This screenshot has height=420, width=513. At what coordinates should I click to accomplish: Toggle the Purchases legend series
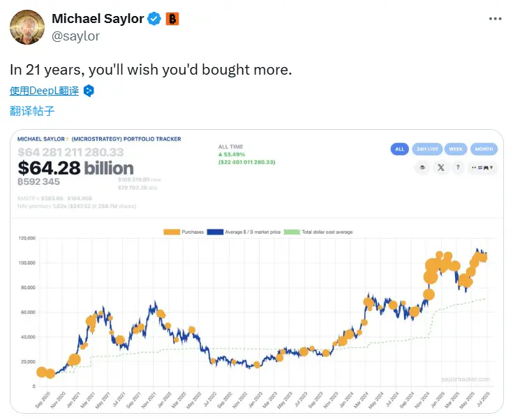(184, 232)
